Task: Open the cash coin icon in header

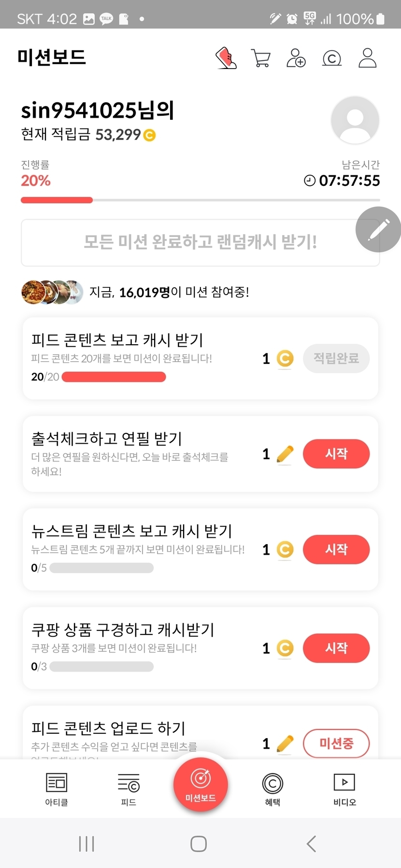Action: (332, 58)
